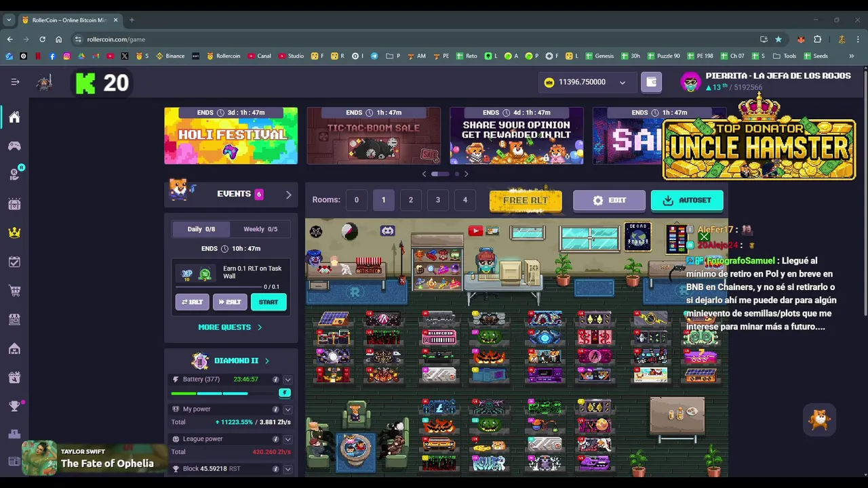The height and width of the screenshot is (488, 868).
Task: Open Events panel chevron arrow
Action: click(288, 195)
